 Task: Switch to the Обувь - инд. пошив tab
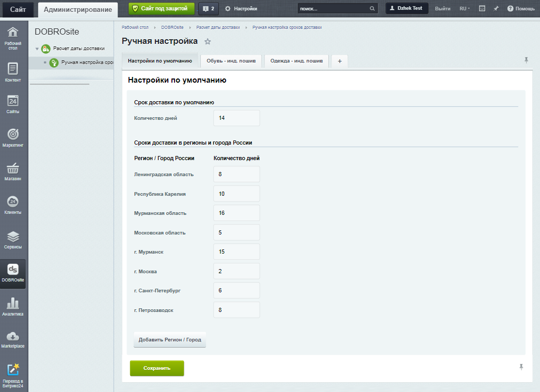click(x=231, y=61)
